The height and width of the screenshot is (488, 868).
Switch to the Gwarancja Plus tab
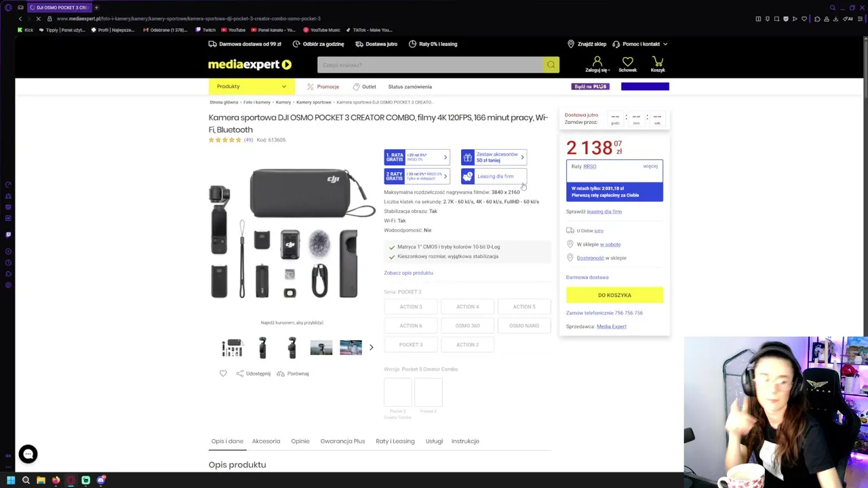(x=342, y=441)
